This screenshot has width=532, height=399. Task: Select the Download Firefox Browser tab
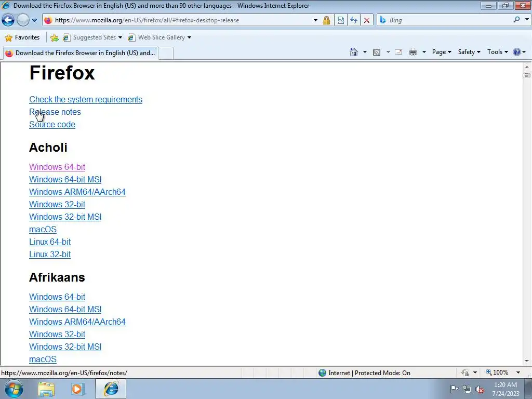(x=81, y=53)
